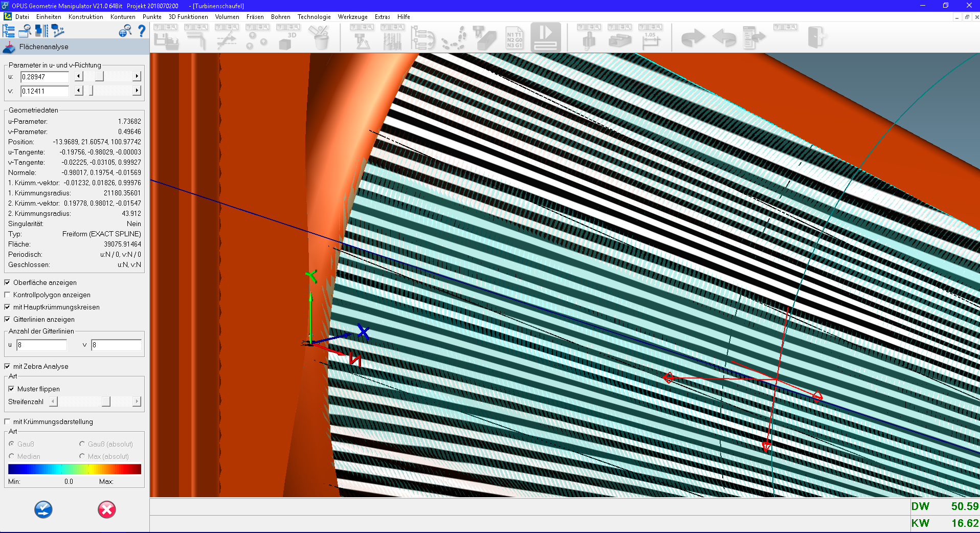This screenshot has height=533, width=980.
Task: Open the Technologie menu
Action: click(314, 17)
